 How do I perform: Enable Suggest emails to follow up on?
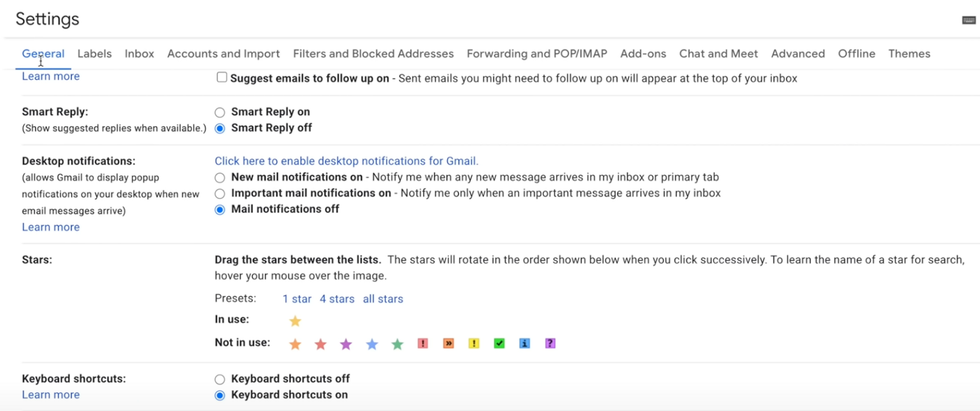[x=222, y=77]
